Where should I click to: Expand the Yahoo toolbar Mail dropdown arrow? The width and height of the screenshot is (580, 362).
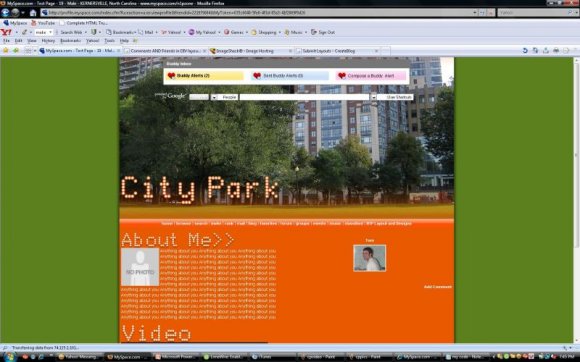(x=156, y=33)
